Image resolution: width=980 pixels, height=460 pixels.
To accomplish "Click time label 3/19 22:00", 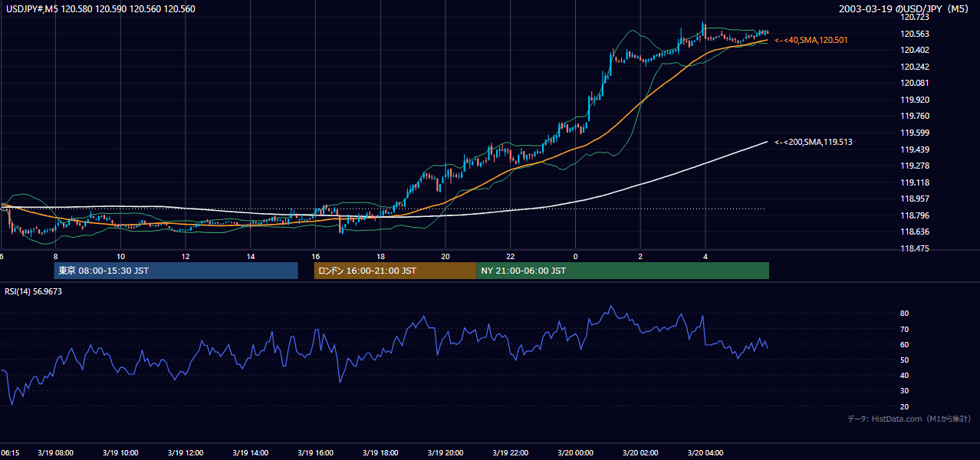I will point(511,453).
